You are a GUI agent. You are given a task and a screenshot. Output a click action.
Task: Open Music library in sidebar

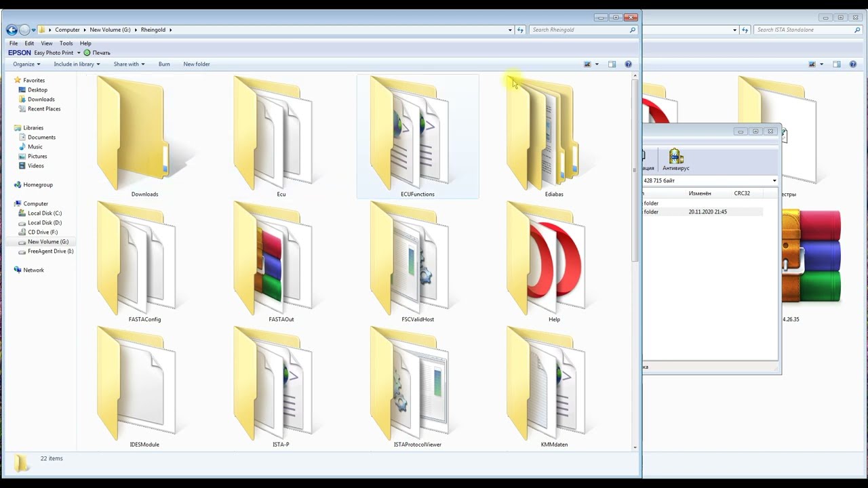pyautogui.click(x=35, y=147)
